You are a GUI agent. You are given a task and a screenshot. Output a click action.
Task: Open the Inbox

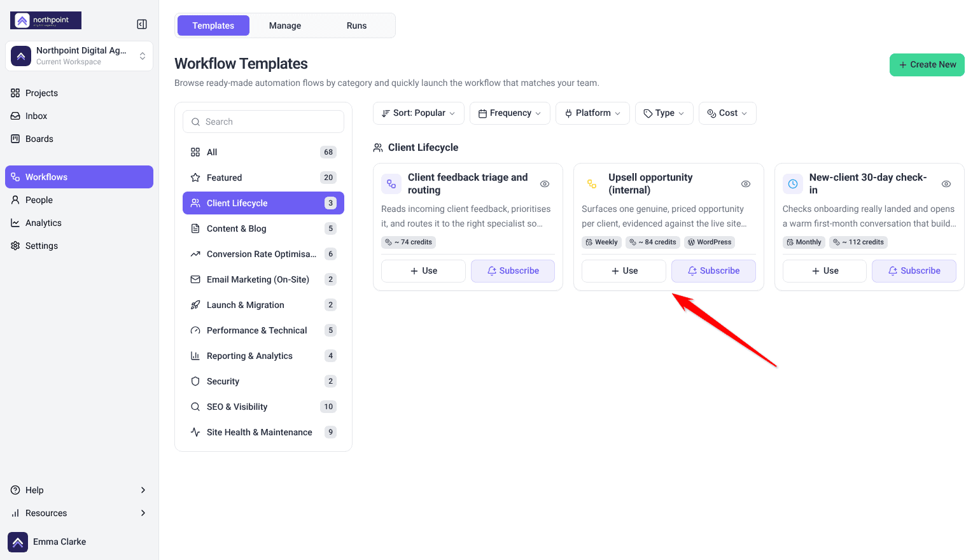point(79,116)
